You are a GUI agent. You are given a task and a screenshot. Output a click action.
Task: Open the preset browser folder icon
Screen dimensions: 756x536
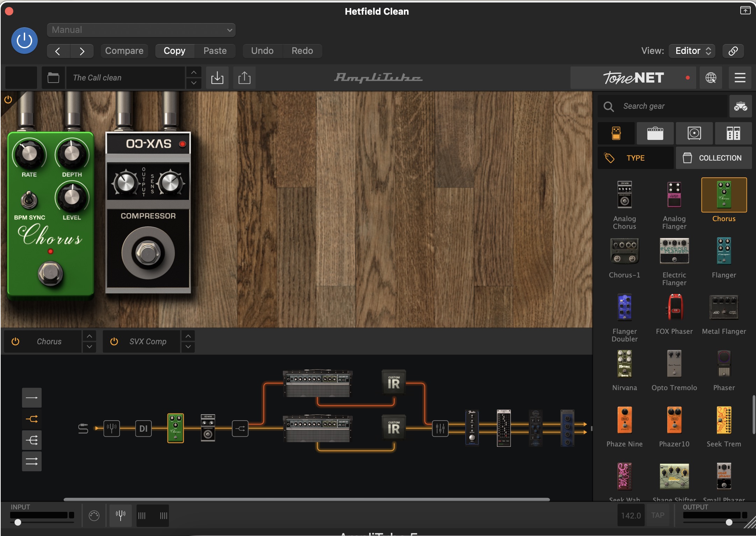point(53,78)
